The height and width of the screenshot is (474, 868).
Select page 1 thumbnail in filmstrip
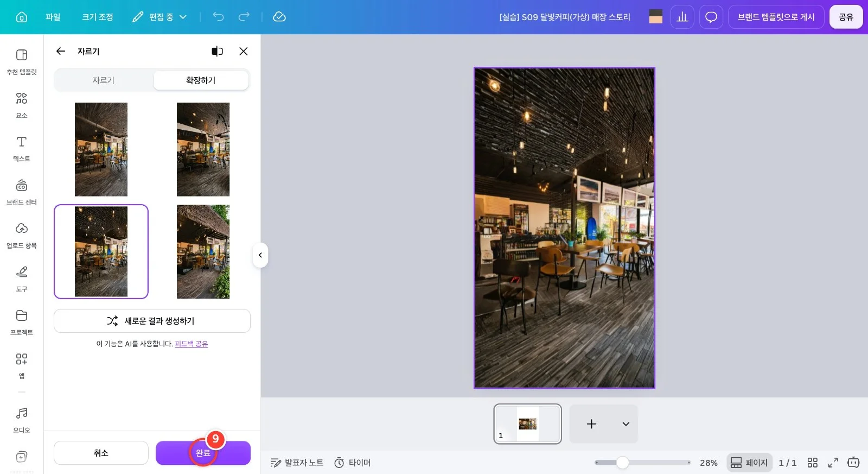pyautogui.click(x=528, y=424)
